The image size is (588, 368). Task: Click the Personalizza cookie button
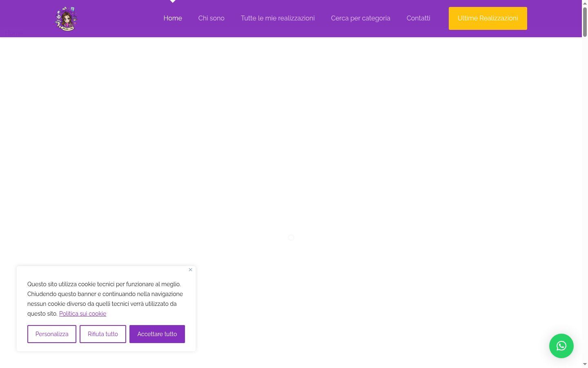tap(52, 334)
